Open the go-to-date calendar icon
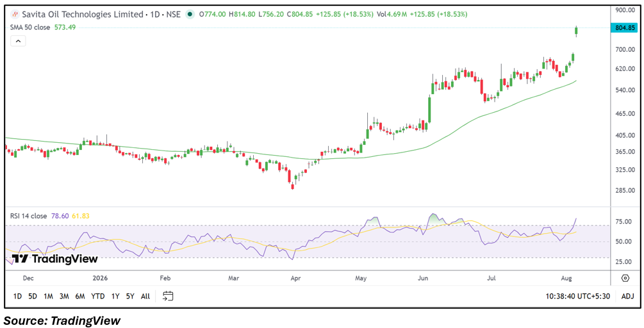This screenshot has height=328, width=644. point(168,296)
